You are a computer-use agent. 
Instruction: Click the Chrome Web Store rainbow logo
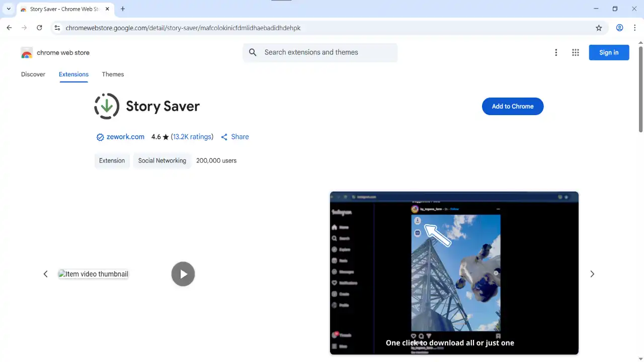coord(27,53)
